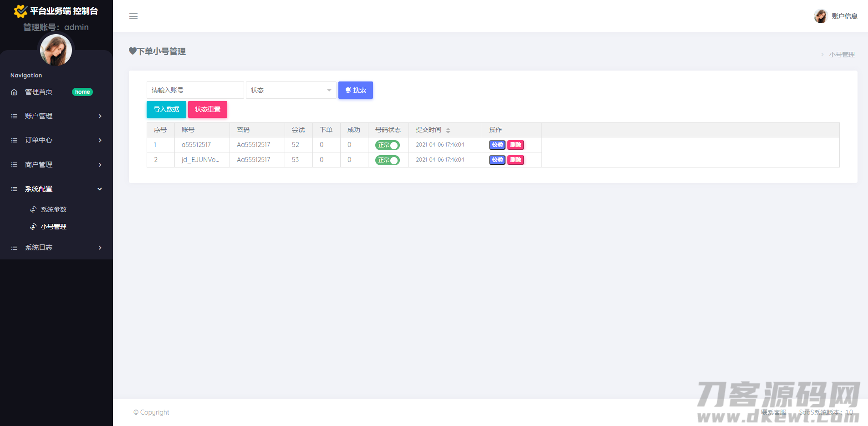Collapse the 系统配置 menu chevron
The height and width of the screenshot is (426, 868).
coord(100,189)
